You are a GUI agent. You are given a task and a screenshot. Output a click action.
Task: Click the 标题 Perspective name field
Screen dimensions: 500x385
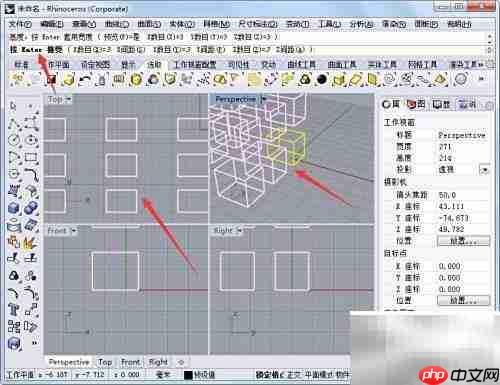pyautogui.click(x=462, y=135)
